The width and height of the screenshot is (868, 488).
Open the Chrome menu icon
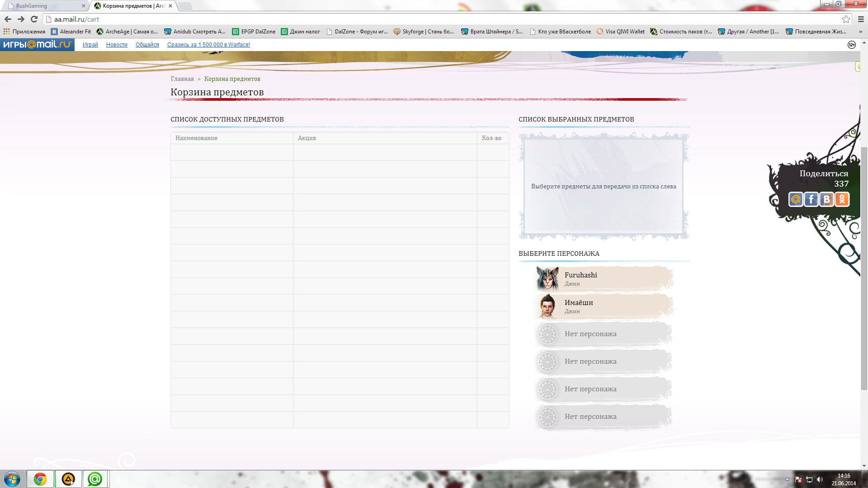coord(861,19)
